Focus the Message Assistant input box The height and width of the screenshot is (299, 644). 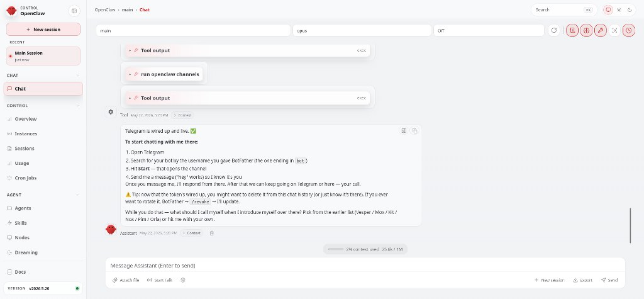(x=365, y=266)
